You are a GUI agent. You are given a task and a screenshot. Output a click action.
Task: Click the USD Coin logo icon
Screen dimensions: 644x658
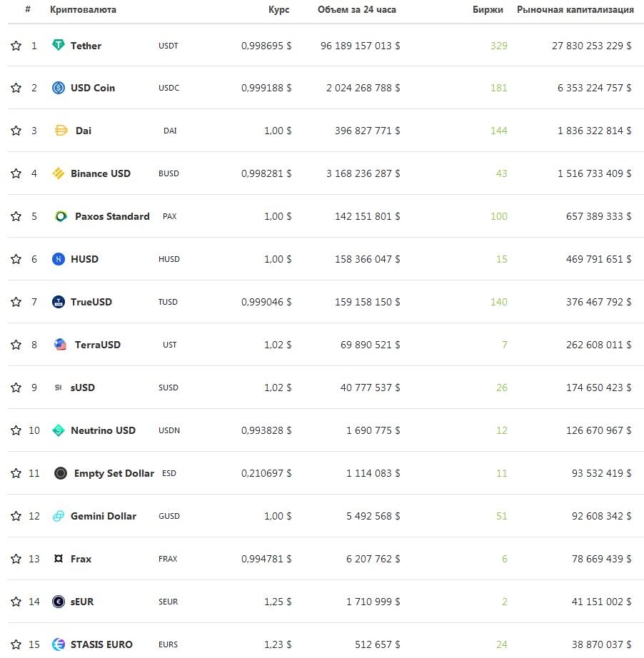(59, 88)
